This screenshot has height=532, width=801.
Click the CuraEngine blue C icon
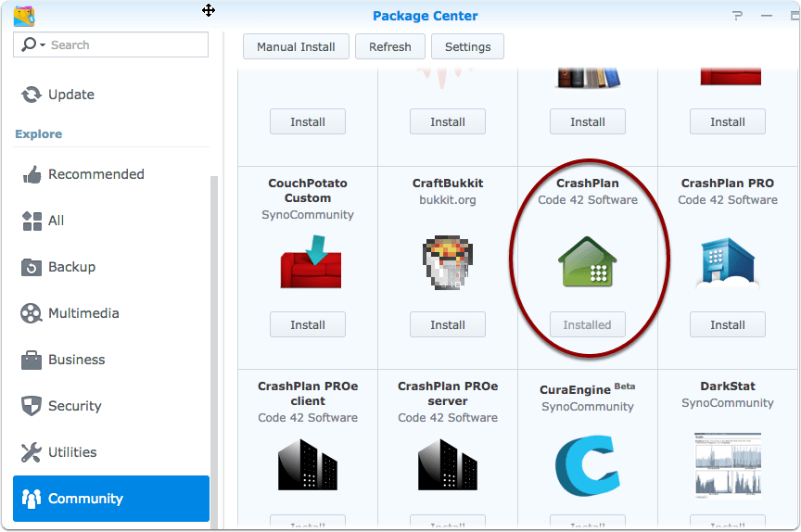[588, 465]
